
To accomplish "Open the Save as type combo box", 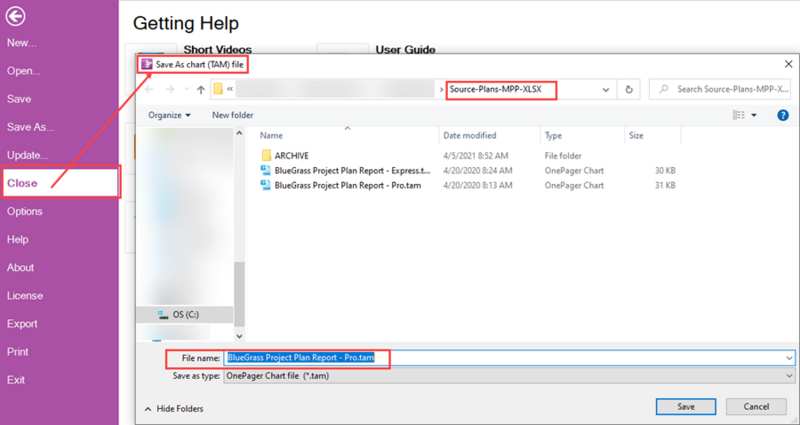I will tap(509, 376).
